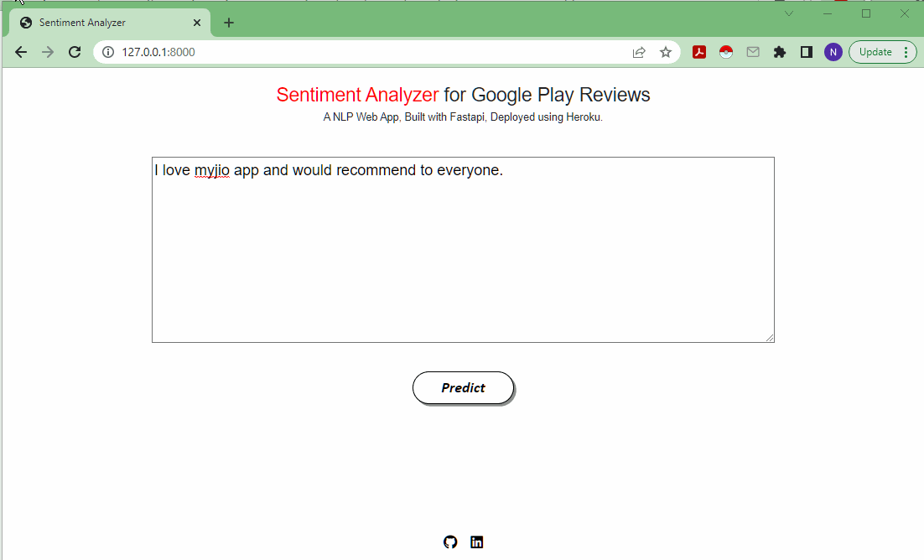Viewport: 924px width, 560px height.
Task: Grab the text area resize handle
Action: [x=770, y=338]
